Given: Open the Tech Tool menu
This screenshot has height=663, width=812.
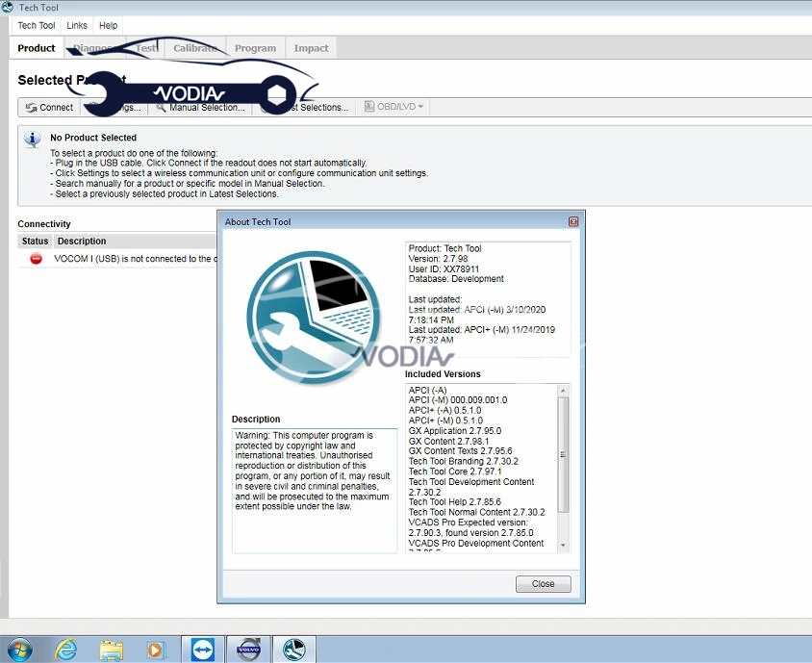Looking at the screenshot, I should click(x=37, y=25).
